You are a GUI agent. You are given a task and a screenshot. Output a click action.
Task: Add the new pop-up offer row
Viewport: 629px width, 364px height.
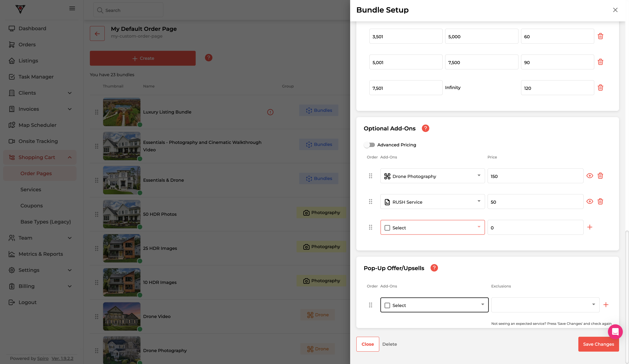(x=606, y=305)
